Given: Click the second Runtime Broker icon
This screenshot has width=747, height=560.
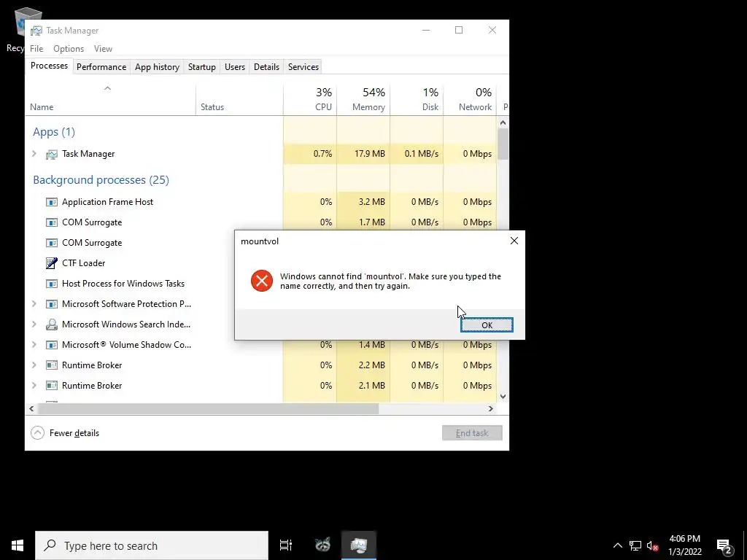Looking at the screenshot, I should pyautogui.click(x=52, y=386).
